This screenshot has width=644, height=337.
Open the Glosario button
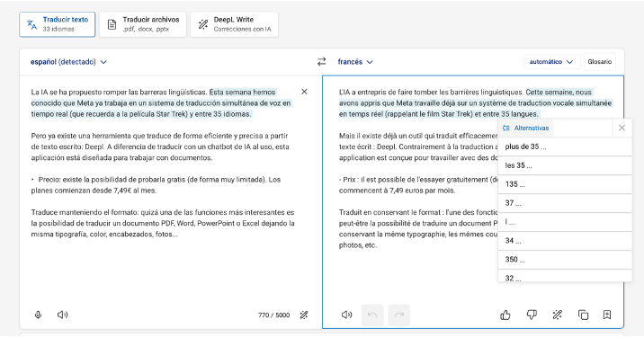click(x=600, y=62)
